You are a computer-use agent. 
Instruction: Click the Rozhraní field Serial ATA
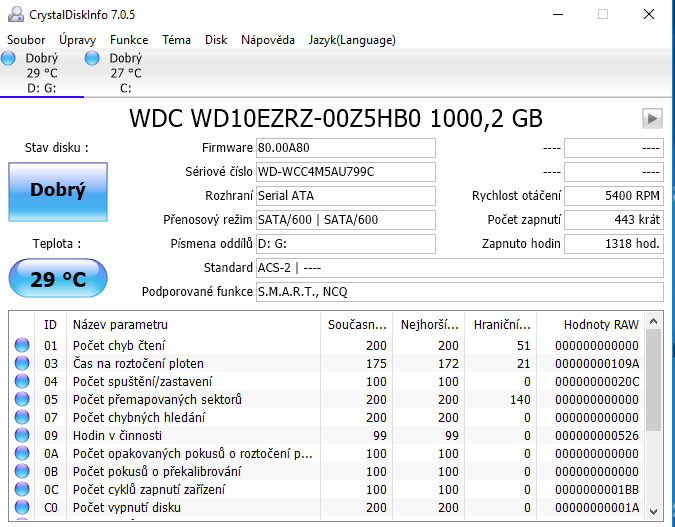pos(346,196)
